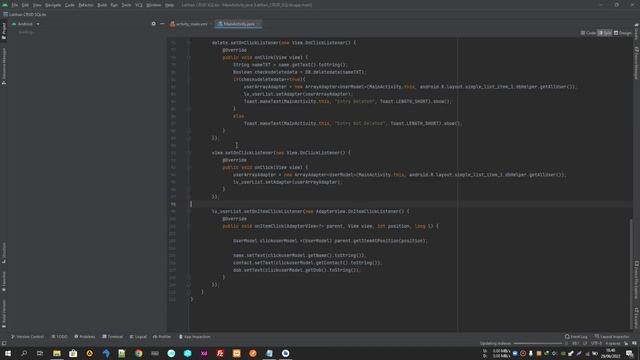Fold the view.setOnClickListener code block
This screenshot has width=640, height=360.
tap(189, 153)
